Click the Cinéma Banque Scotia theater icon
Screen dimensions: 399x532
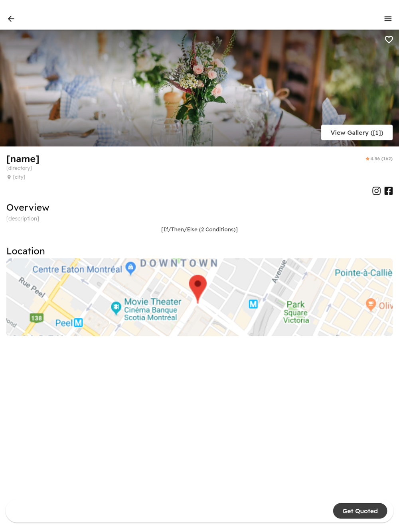116,308
